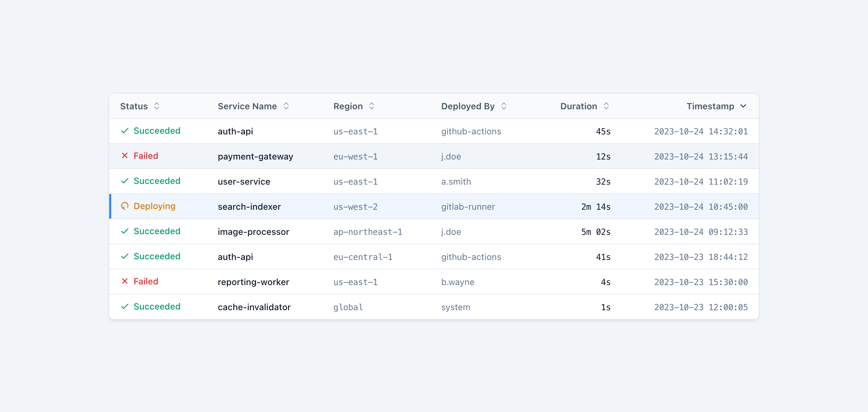
Task: Open the payment-gateway service entry
Action: [x=255, y=156]
